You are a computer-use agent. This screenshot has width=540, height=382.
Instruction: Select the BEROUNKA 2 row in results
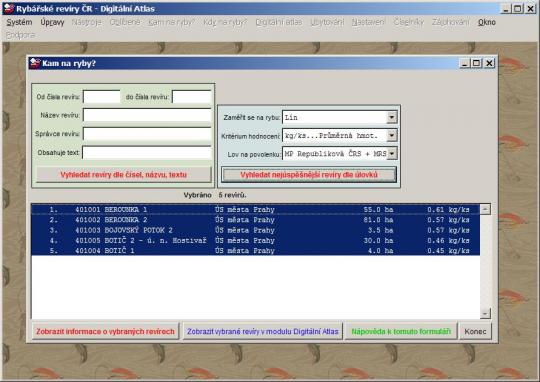pyautogui.click(x=256, y=220)
